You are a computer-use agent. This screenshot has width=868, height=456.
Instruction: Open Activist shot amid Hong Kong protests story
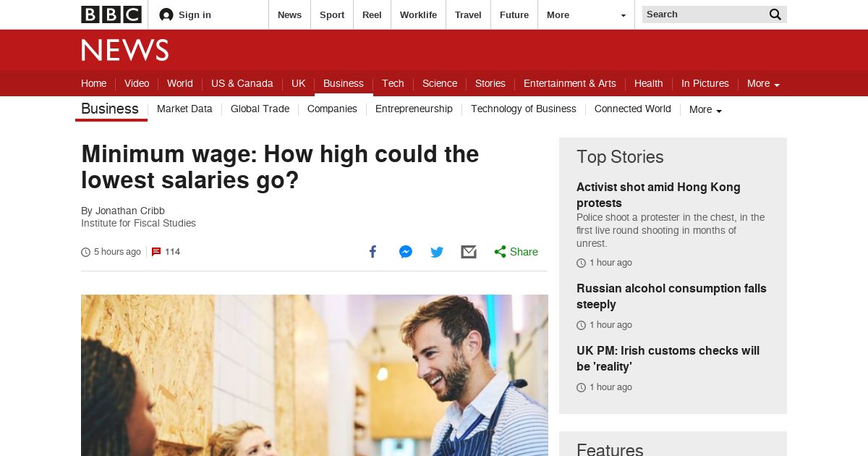click(x=658, y=195)
